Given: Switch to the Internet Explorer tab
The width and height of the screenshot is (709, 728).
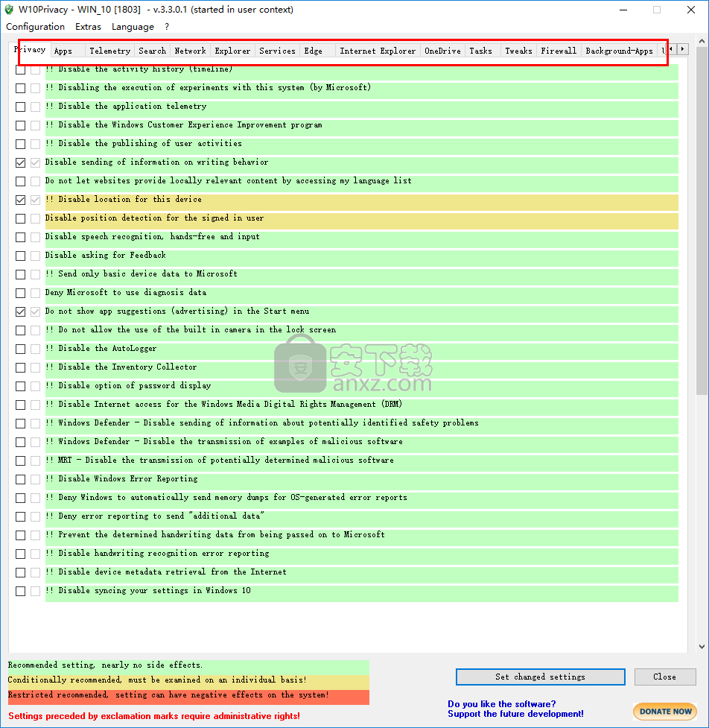Looking at the screenshot, I should [378, 51].
